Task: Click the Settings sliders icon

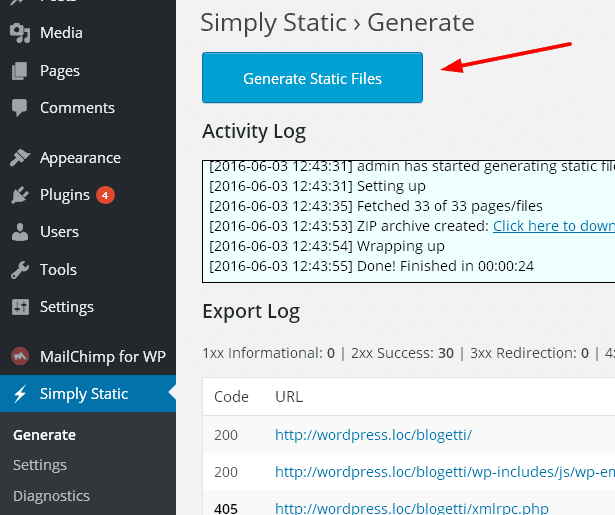Action: [x=20, y=307]
